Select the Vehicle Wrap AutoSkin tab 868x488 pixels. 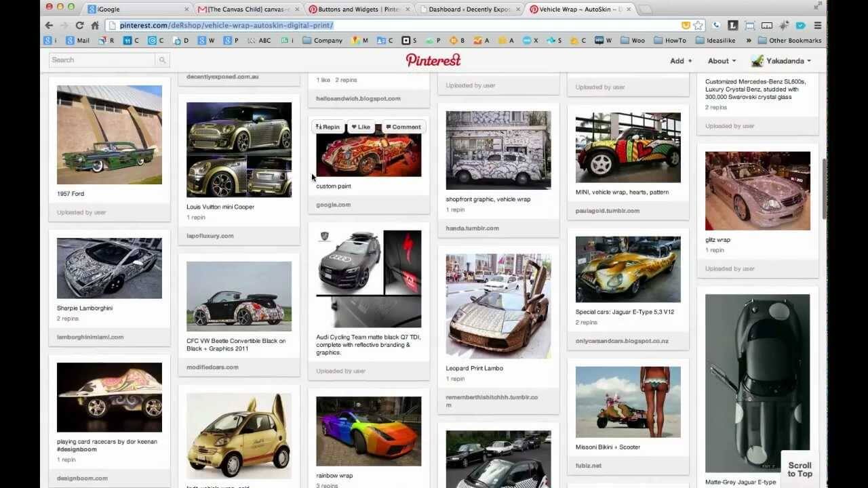(x=580, y=9)
